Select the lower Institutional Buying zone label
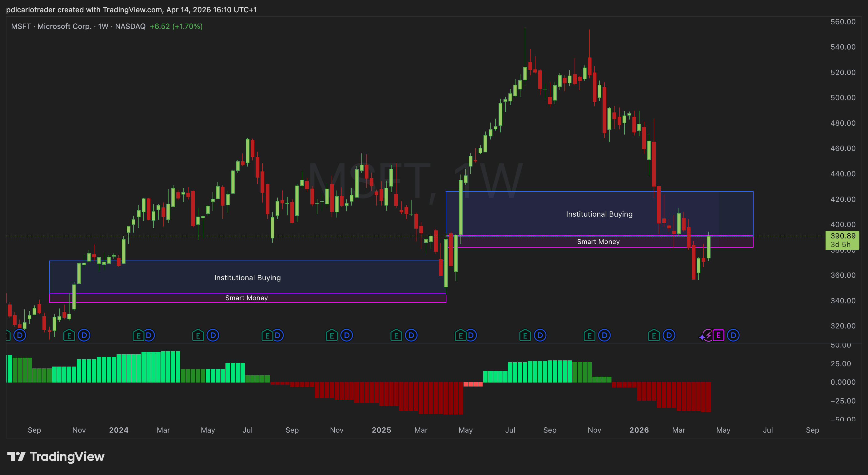The image size is (868, 475). tap(247, 278)
